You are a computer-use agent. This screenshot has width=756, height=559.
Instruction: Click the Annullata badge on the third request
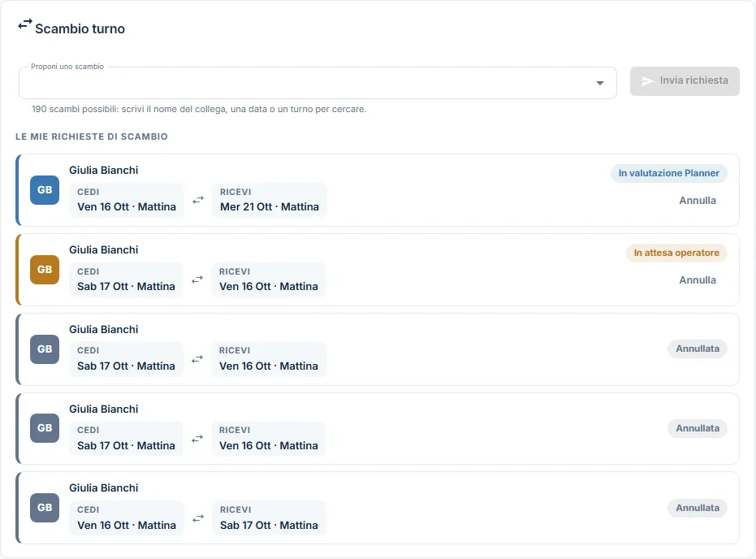click(698, 349)
